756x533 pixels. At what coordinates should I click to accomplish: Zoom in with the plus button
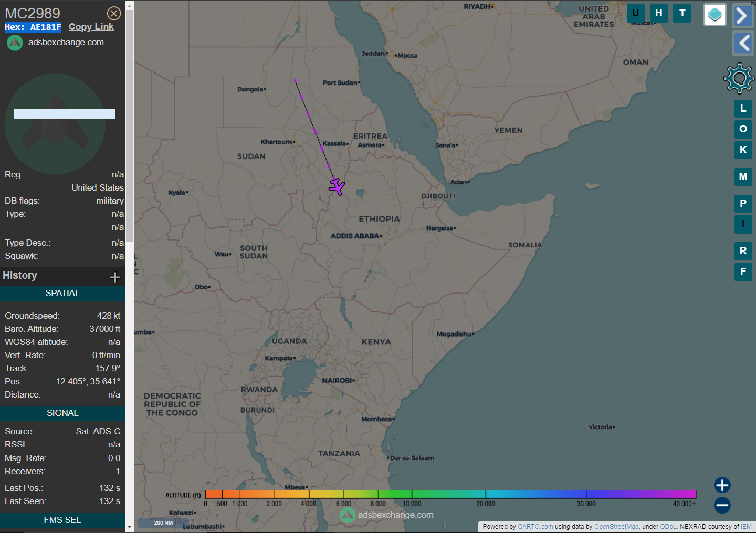(x=722, y=485)
